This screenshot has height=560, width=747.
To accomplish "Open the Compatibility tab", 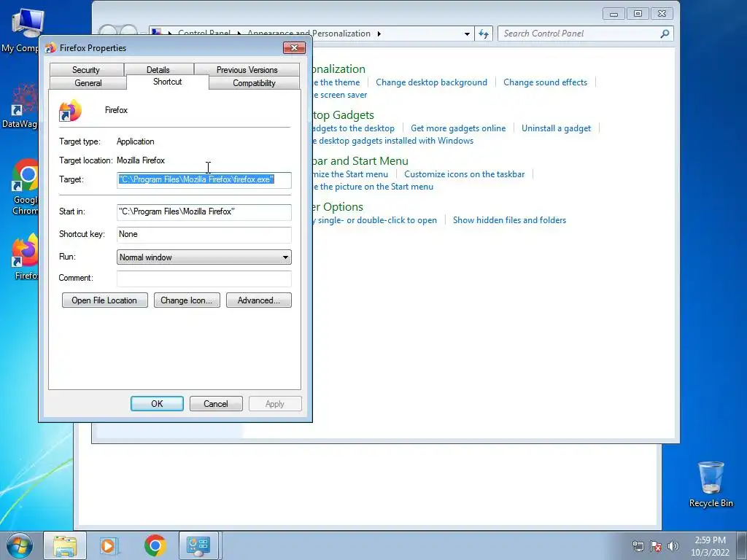I will click(254, 83).
